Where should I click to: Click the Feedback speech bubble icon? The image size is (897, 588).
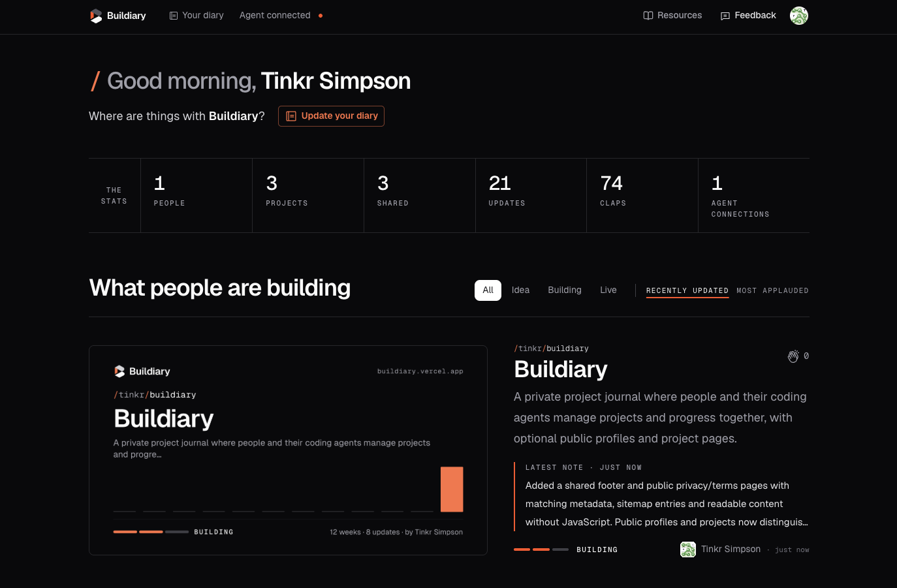pos(725,16)
